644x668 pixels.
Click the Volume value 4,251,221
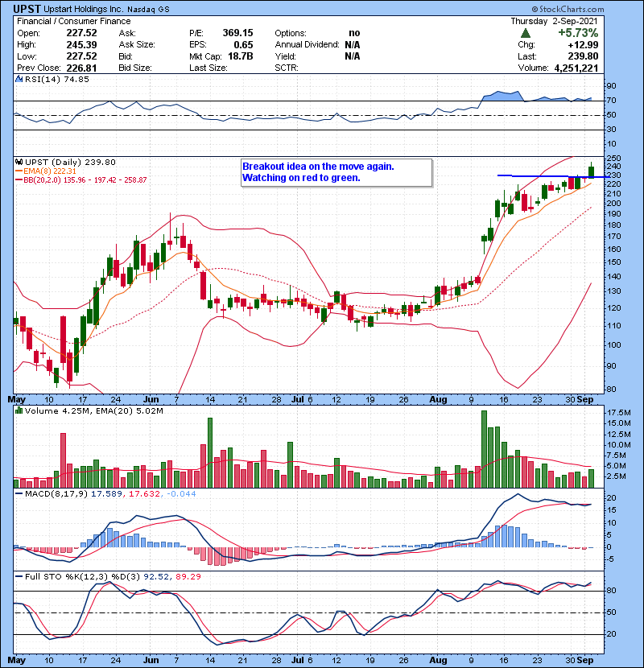[576, 68]
